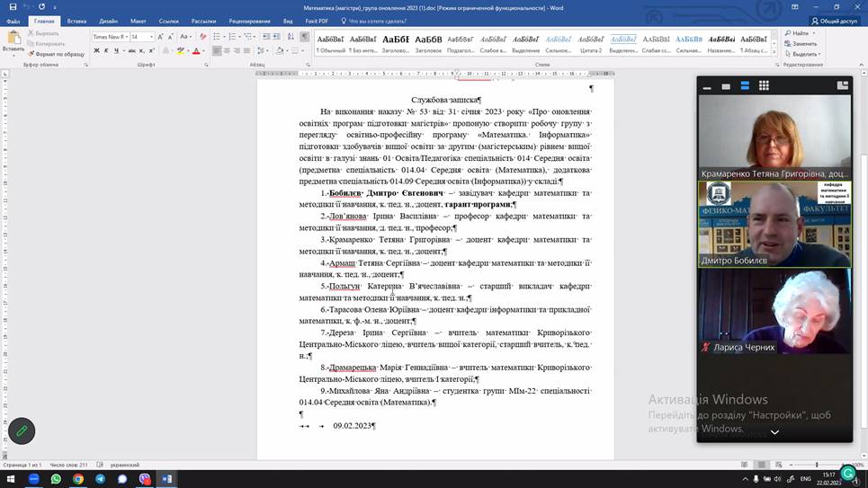Click Заменить in the editing group
The width and height of the screenshot is (868, 488).
(803, 43)
